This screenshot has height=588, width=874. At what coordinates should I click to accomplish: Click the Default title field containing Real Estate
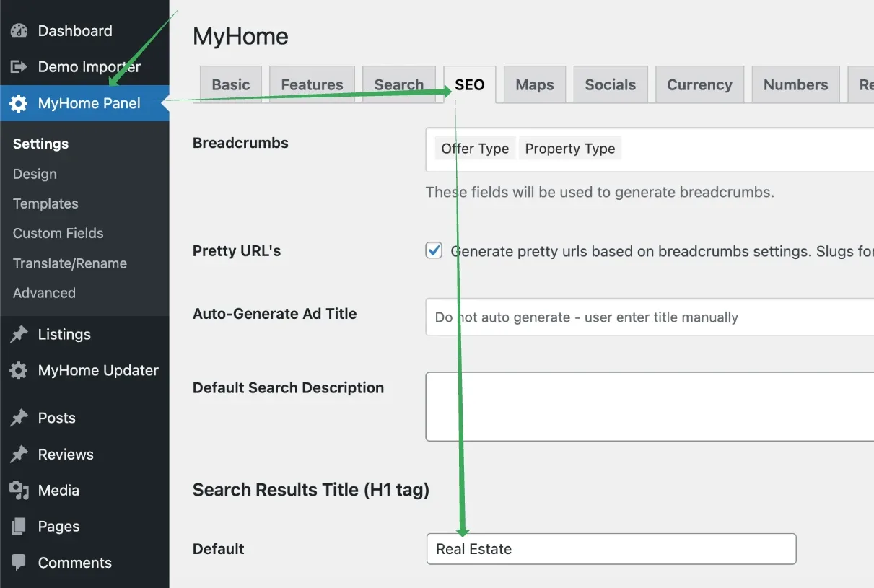coord(611,549)
